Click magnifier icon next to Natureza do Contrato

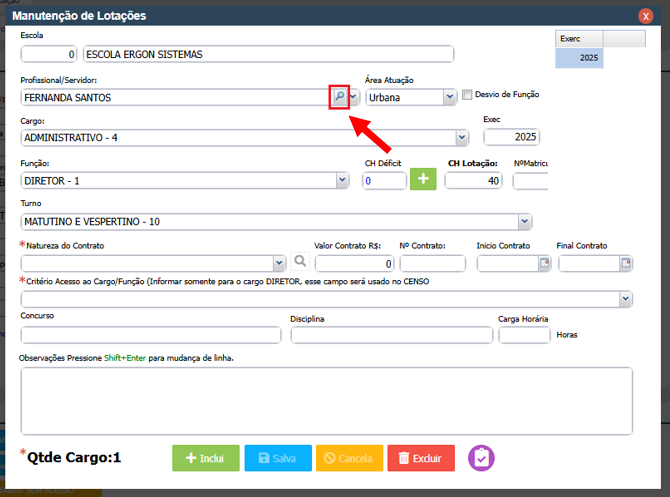click(299, 263)
